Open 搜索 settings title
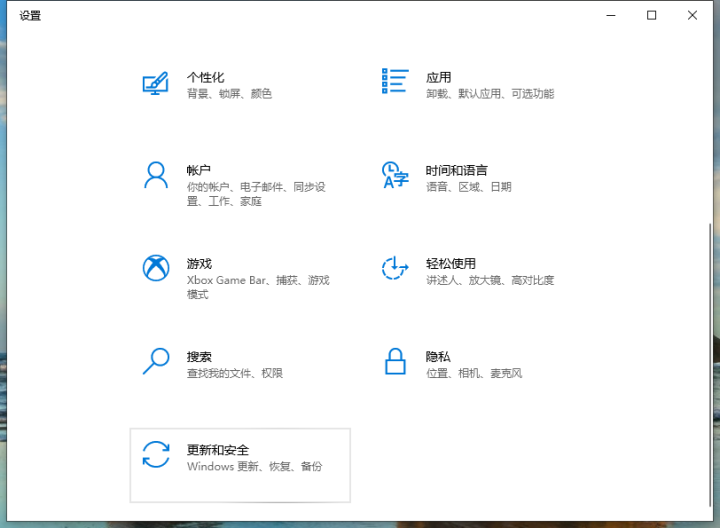The image size is (720, 528). [x=199, y=357]
